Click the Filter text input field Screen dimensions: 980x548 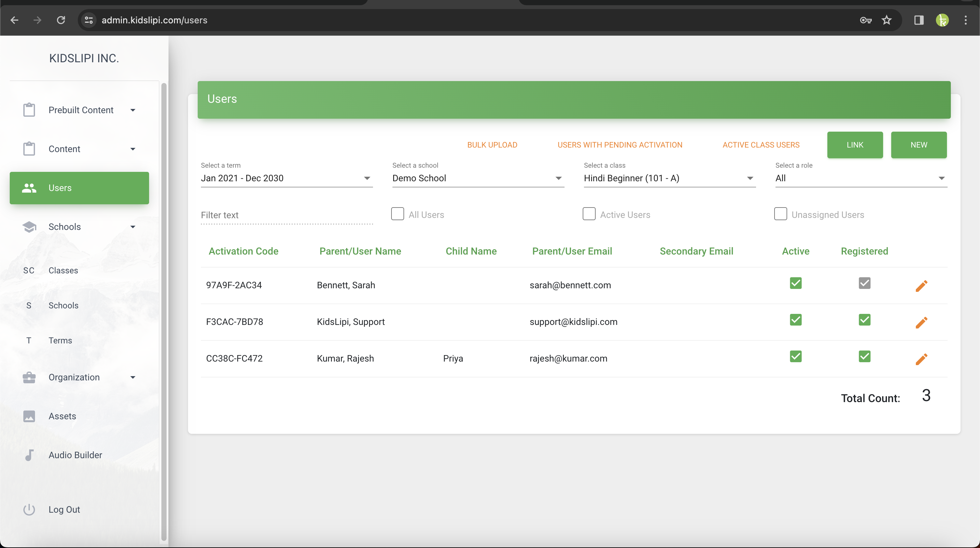pos(286,215)
